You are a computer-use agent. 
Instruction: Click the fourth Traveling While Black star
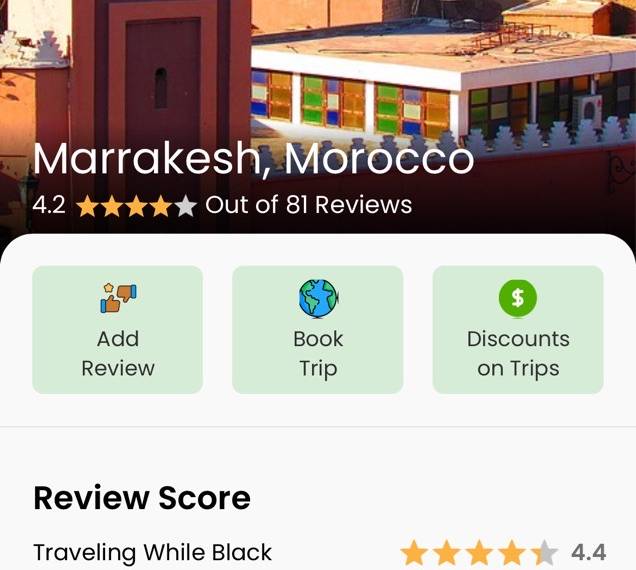coord(512,552)
